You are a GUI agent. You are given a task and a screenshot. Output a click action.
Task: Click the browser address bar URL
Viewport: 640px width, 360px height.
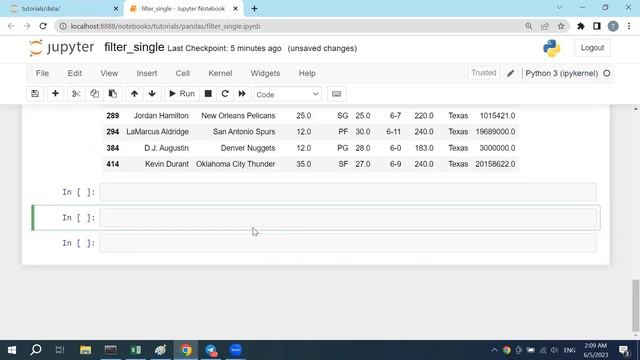[165, 26]
